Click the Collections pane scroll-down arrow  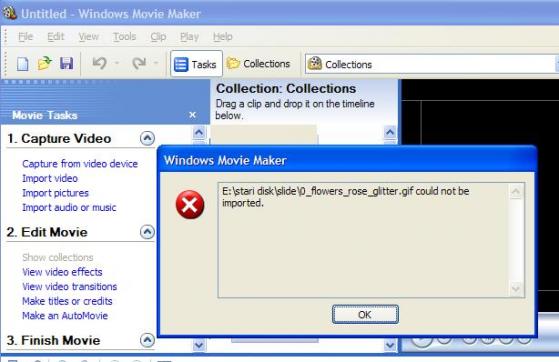coord(390,345)
